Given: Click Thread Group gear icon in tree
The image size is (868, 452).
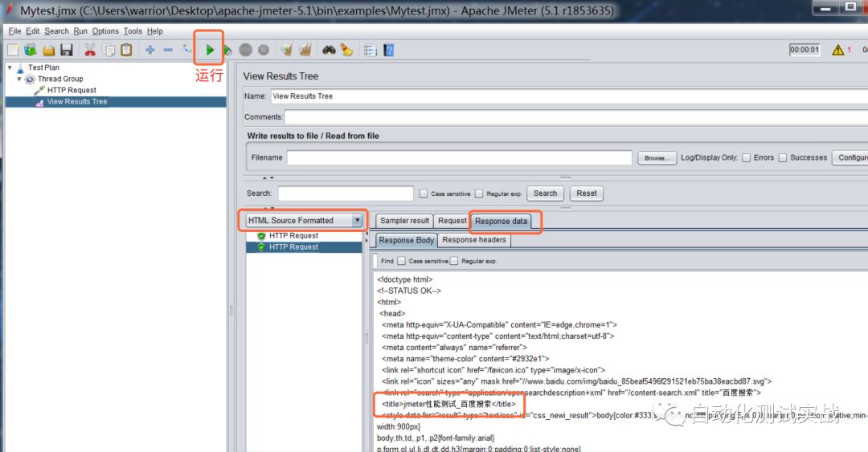Looking at the screenshot, I should pyautogui.click(x=30, y=79).
